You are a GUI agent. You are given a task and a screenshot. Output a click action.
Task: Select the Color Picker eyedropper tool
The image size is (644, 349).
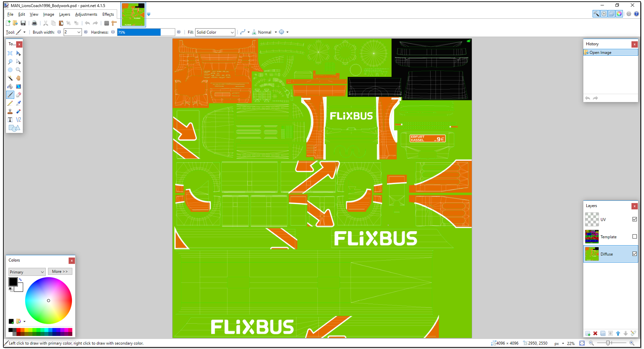click(18, 103)
